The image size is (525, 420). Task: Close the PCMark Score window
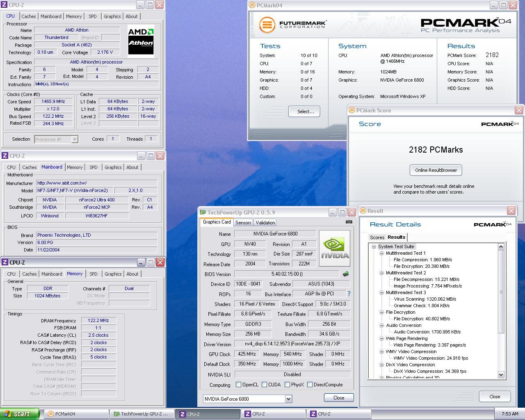pyautogui.click(x=519, y=110)
